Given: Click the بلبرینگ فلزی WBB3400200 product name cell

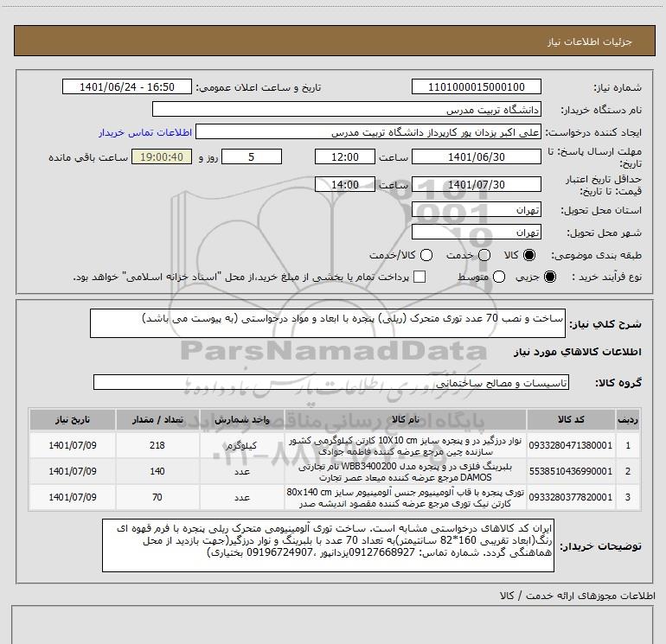Looking at the screenshot, I should coord(405,472).
